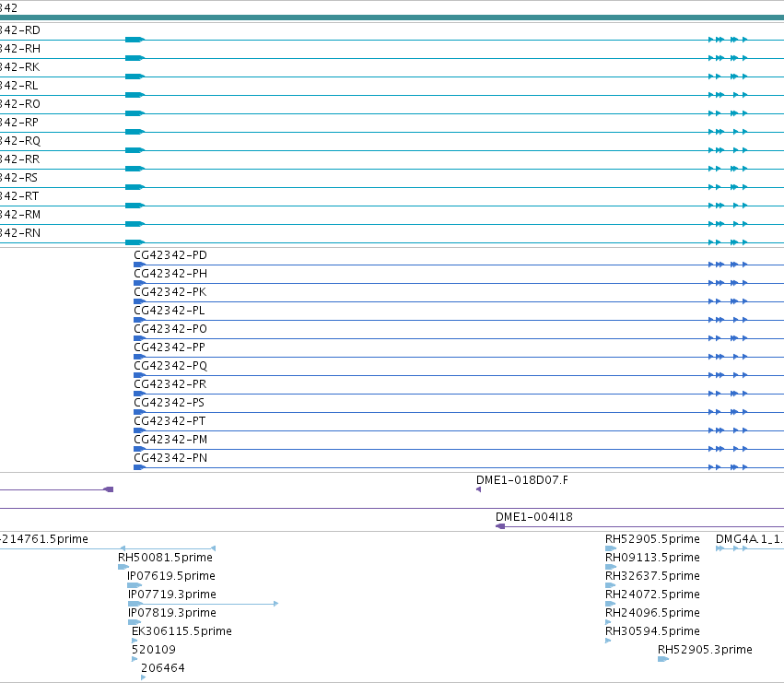Viewport: 784px width, 683px height.
Task: Click the 42-RH transcript label
Action: tap(20, 49)
